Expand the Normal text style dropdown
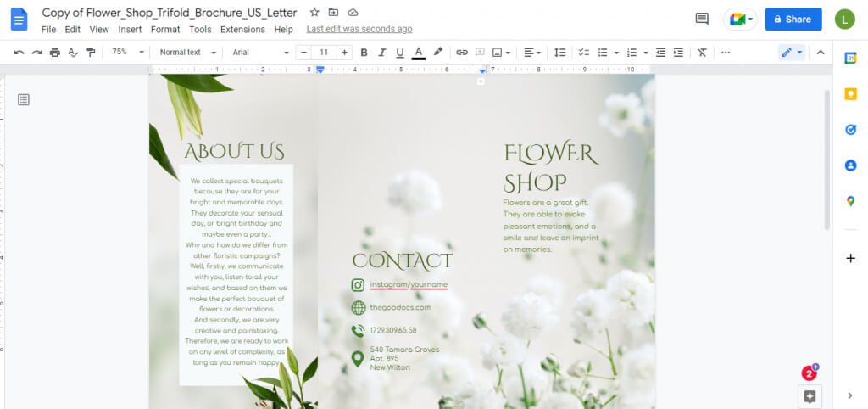 [186, 53]
